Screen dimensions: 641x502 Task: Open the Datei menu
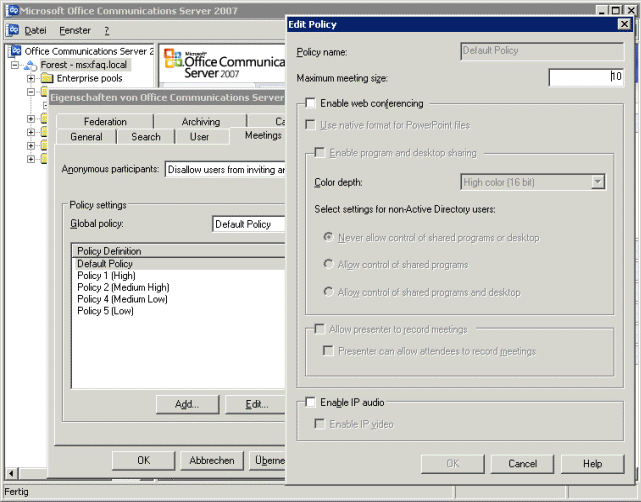click(x=35, y=30)
